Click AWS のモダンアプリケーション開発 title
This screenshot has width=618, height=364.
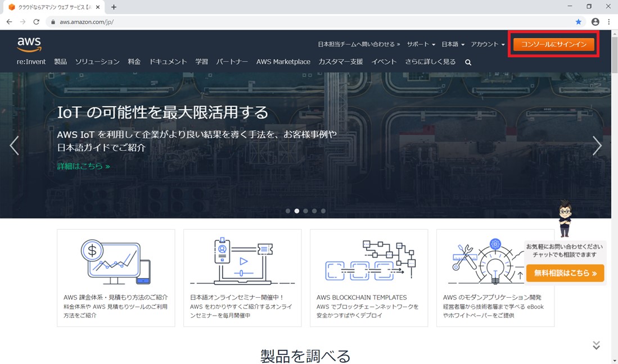coord(492,297)
